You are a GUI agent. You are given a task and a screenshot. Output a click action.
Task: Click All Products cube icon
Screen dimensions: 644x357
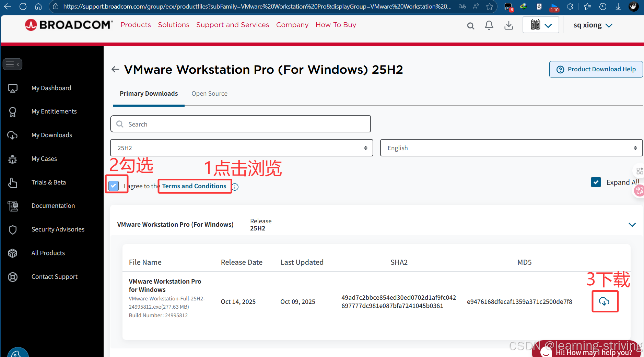(x=13, y=253)
